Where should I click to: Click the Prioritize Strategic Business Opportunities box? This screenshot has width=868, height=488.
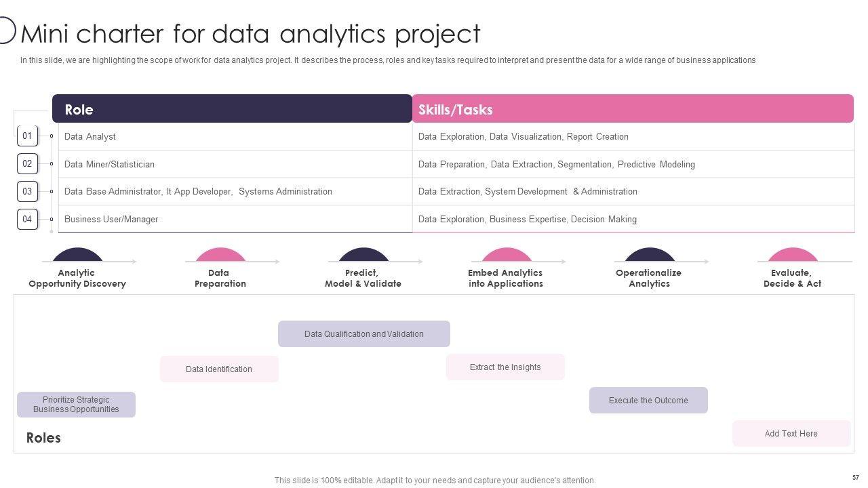pyautogui.click(x=76, y=405)
